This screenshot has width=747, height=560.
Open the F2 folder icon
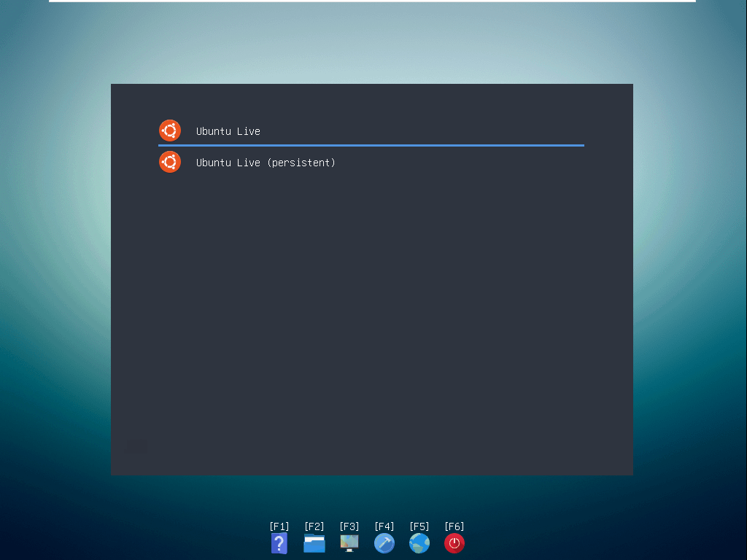click(x=314, y=543)
